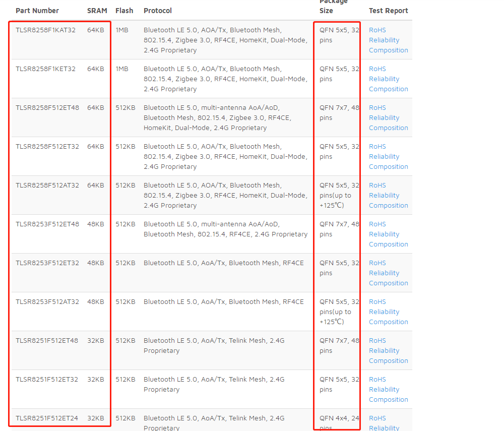504x431 pixels.
Task: Select part number TLSR8258F1KAT32
Action: coord(46,30)
